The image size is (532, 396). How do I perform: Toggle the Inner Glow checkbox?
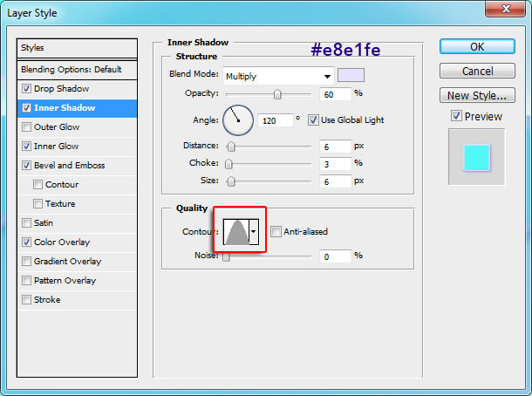(x=26, y=147)
